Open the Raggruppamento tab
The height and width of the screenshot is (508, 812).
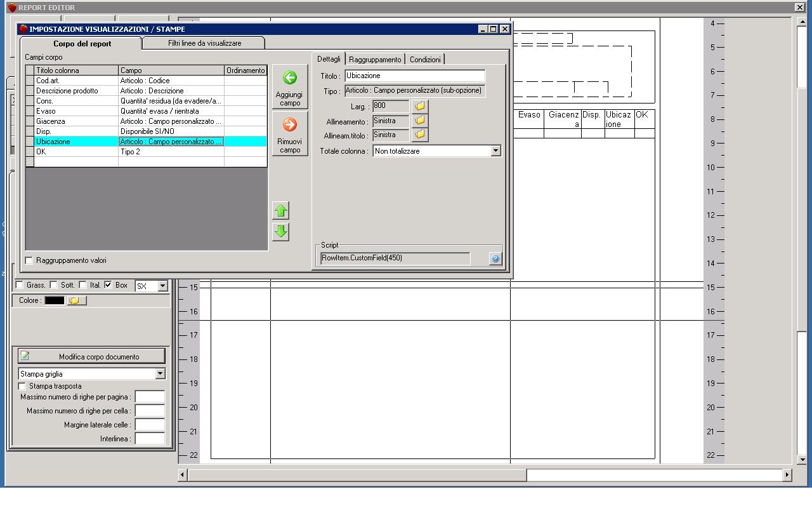pyautogui.click(x=375, y=59)
